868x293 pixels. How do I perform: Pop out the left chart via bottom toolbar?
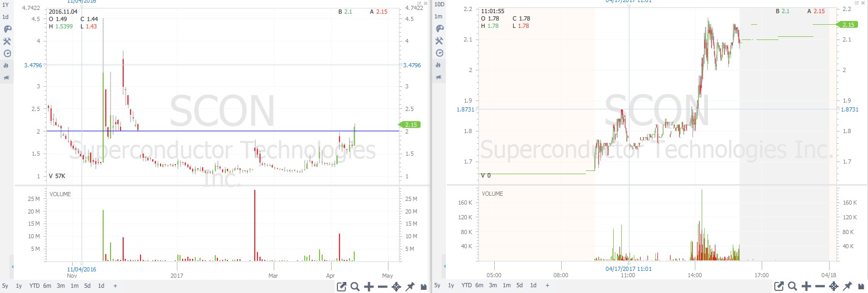[342, 287]
